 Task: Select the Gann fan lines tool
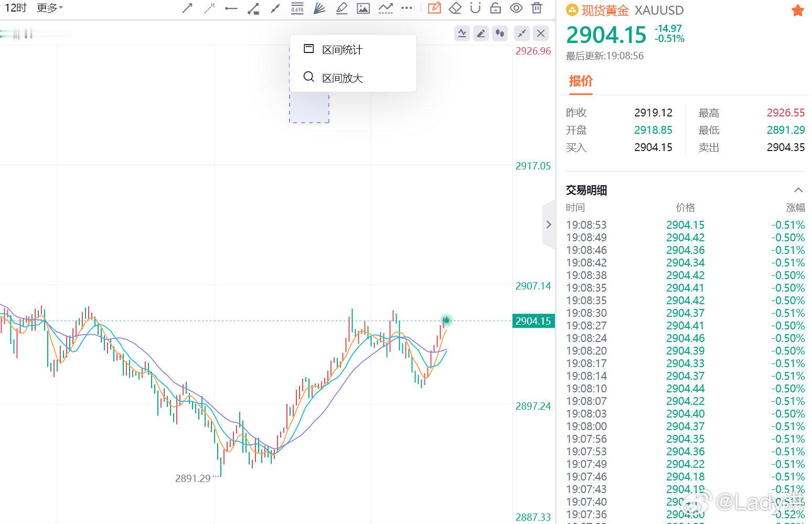319,8
